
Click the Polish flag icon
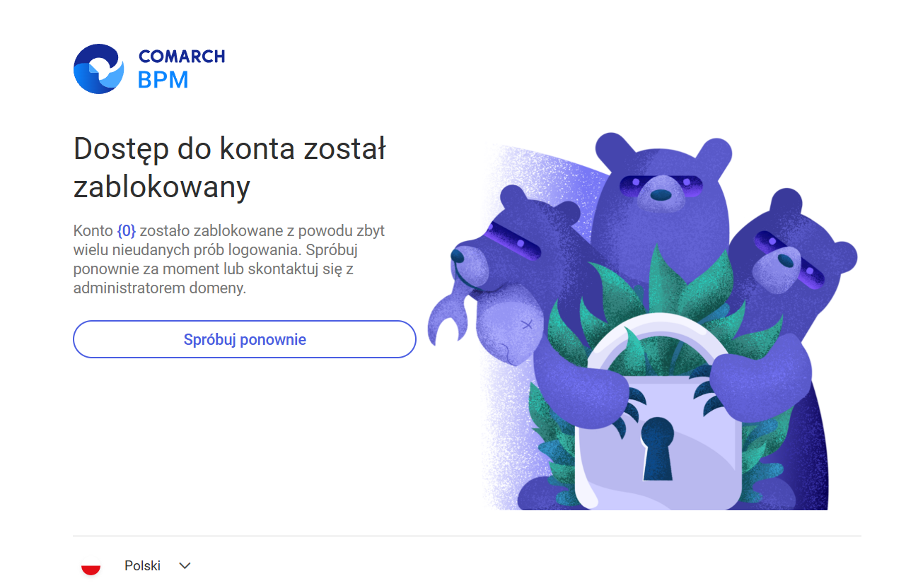91,566
